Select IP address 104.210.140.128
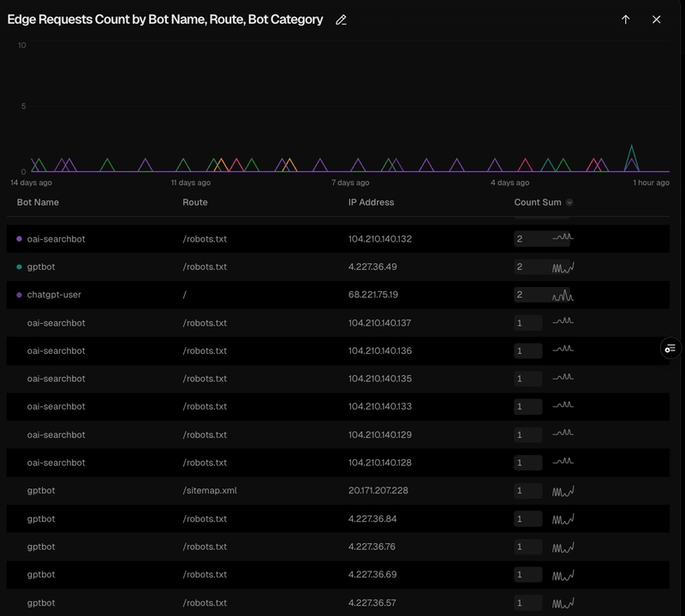The height and width of the screenshot is (616, 685). (379, 463)
